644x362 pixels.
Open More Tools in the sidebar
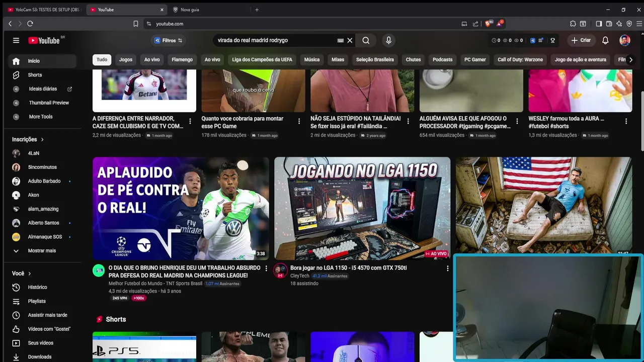(x=42, y=117)
